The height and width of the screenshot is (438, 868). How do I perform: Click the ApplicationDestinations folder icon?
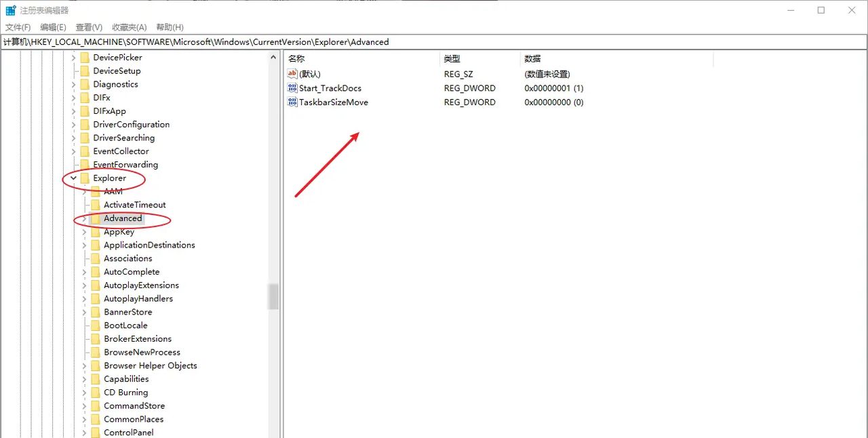(96, 245)
